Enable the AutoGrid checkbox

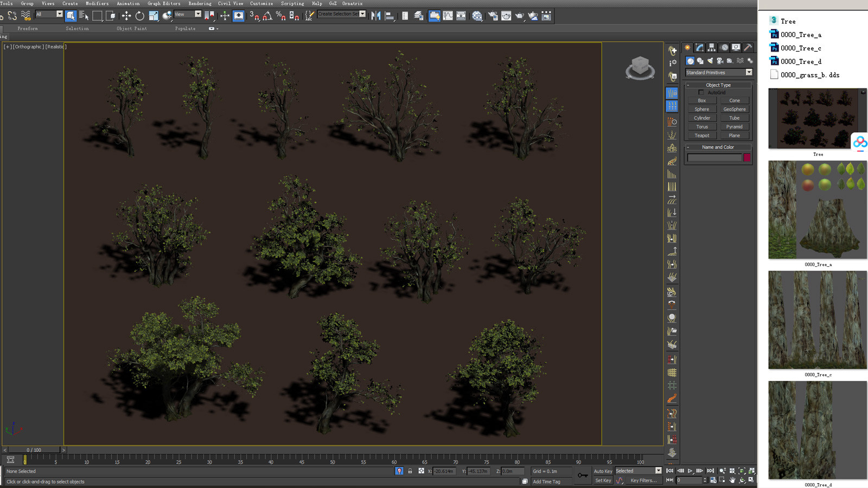701,92
